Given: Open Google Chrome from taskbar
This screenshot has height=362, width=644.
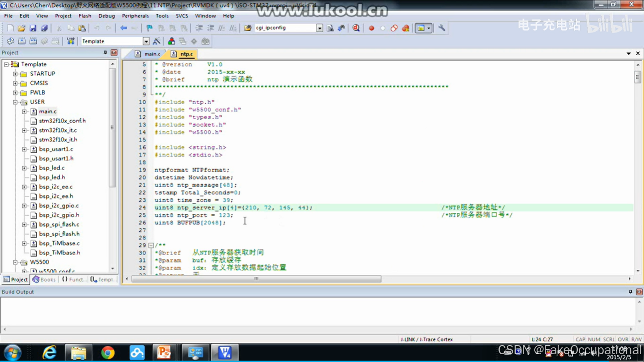Looking at the screenshot, I should 108,352.
